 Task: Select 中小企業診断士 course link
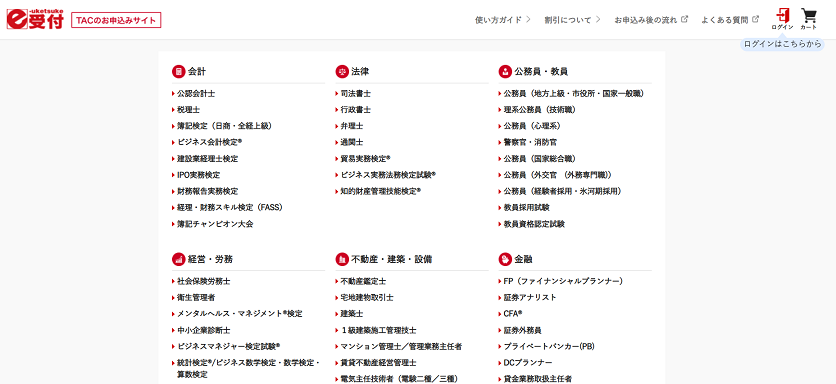(204, 330)
